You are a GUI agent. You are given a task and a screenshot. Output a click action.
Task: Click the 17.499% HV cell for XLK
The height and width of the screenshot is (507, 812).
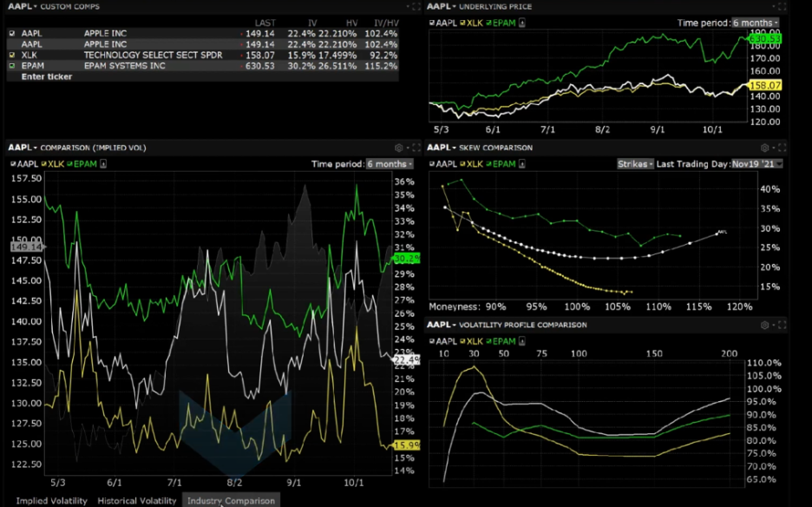(x=337, y=55)
